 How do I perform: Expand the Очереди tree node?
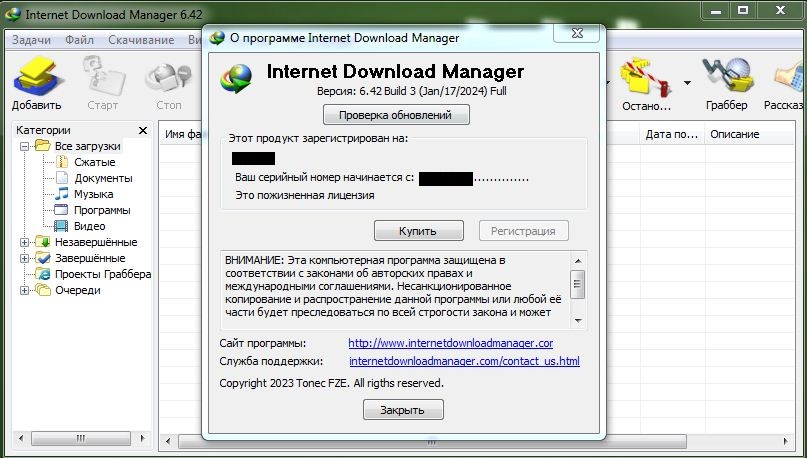[24, 291]
